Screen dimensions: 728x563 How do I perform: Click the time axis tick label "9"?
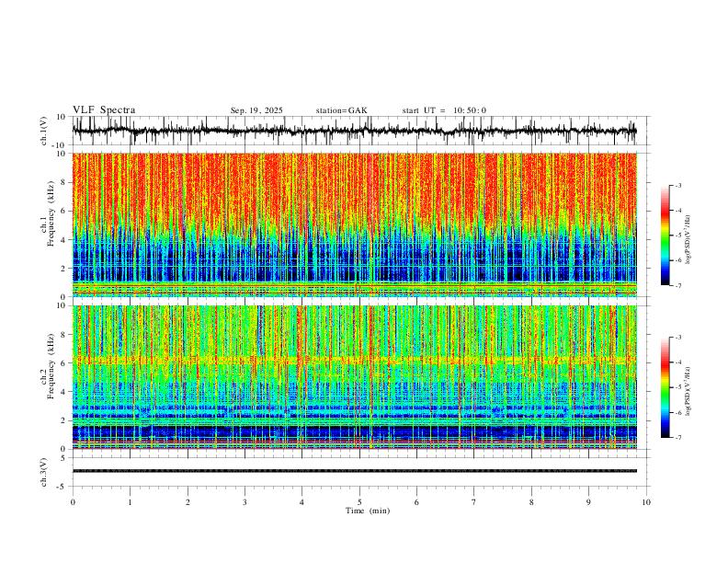pyautogui.click(x=588, y=502)
